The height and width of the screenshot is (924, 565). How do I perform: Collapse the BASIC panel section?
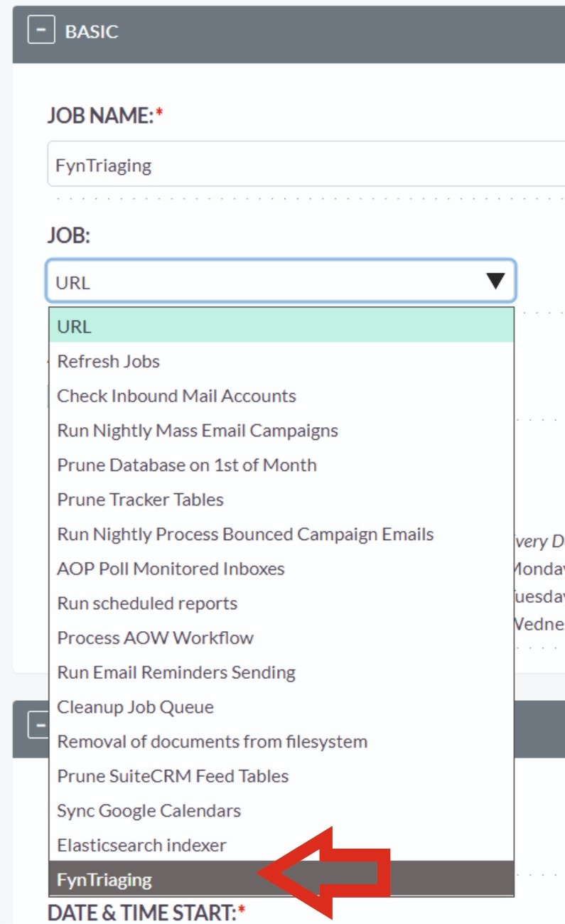(41, 31)
